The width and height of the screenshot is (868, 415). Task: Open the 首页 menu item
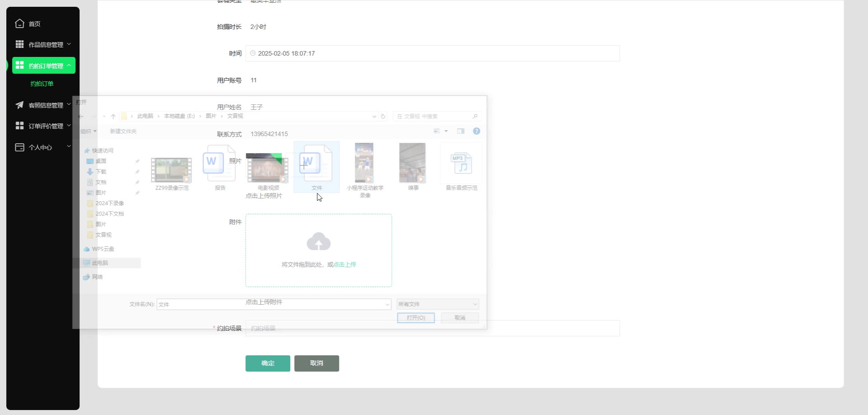[x=35, y=24]
